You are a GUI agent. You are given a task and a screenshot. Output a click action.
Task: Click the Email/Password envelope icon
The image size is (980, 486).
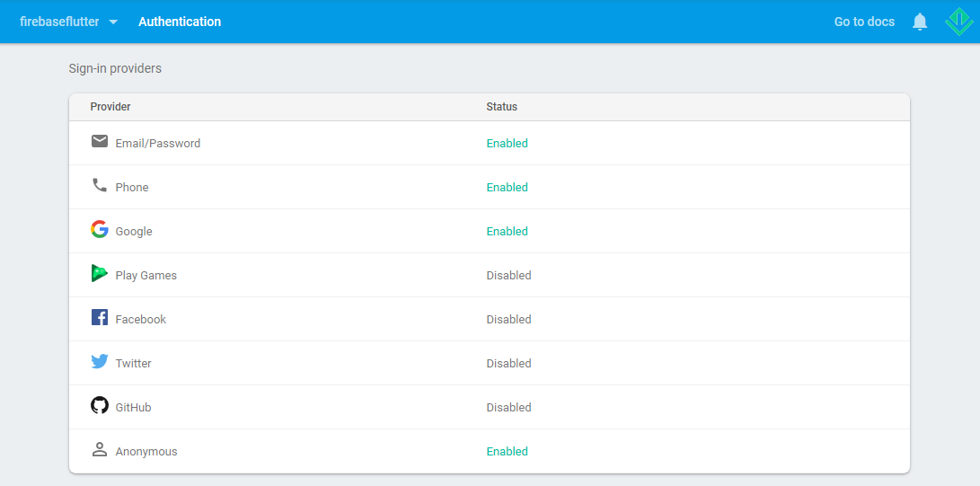(100, 141)
